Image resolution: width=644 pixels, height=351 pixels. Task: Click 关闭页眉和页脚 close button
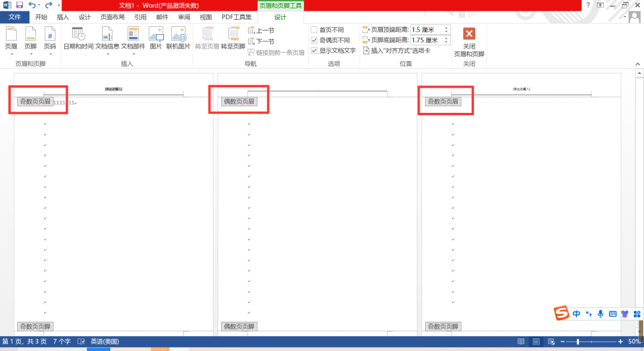[x=469, y=42]
